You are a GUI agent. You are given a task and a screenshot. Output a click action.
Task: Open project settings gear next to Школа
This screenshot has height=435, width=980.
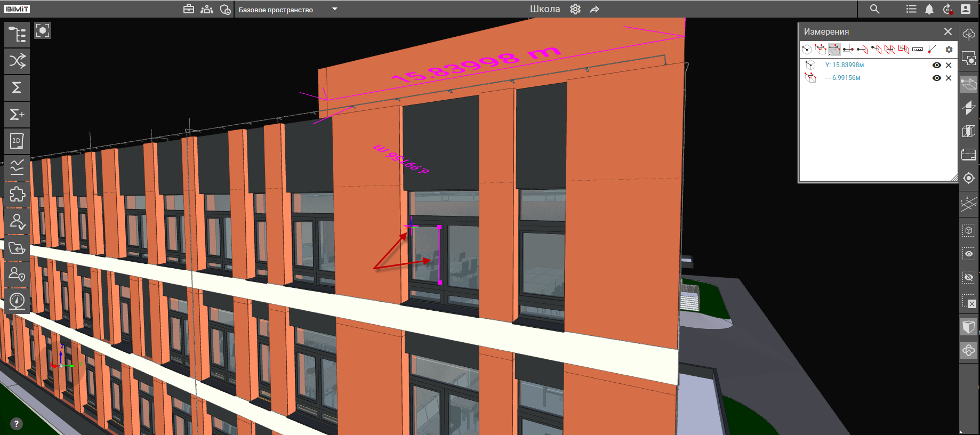click(x=575, y=9)
